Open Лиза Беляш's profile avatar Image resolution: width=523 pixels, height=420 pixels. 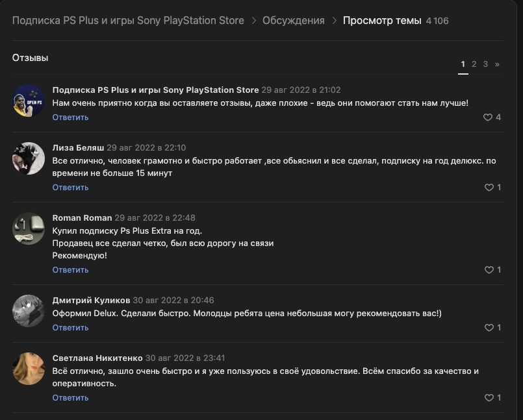29,158
